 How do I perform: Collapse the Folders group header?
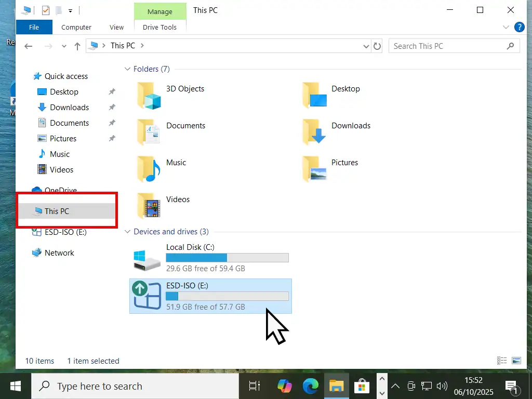click(x=127, y=69)
